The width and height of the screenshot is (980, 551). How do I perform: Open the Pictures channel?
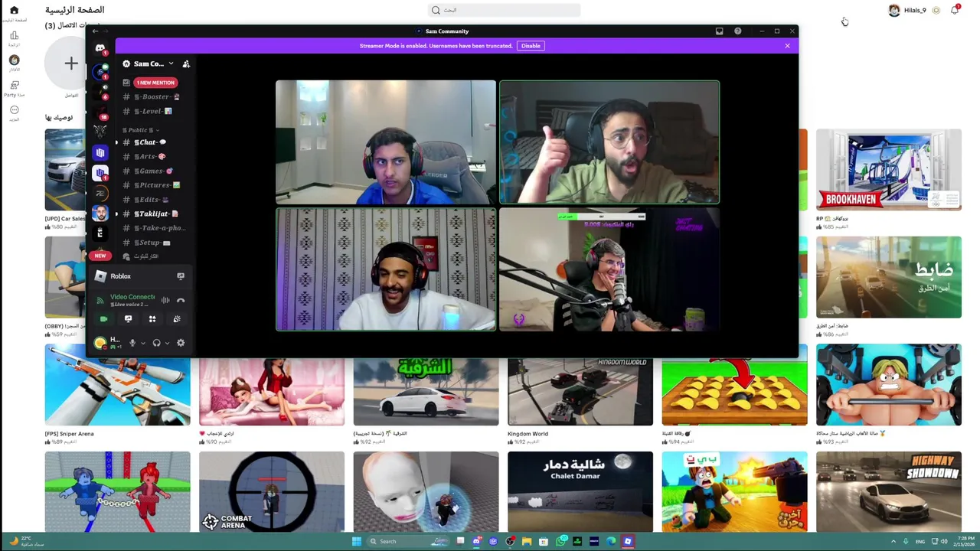[x=154, y=185]
